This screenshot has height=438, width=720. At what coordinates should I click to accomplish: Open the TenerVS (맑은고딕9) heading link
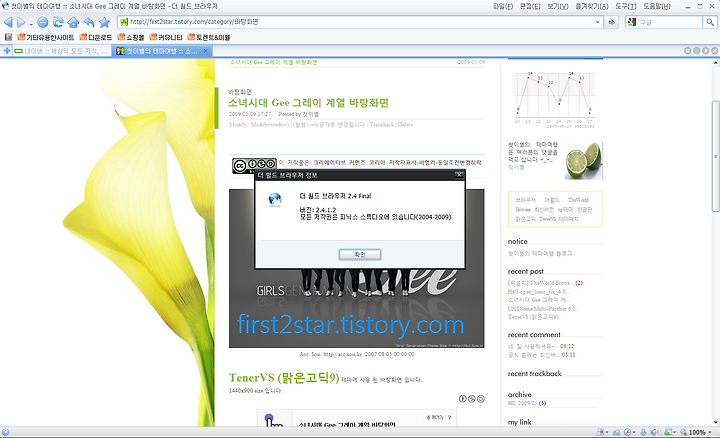pos(284,378)
